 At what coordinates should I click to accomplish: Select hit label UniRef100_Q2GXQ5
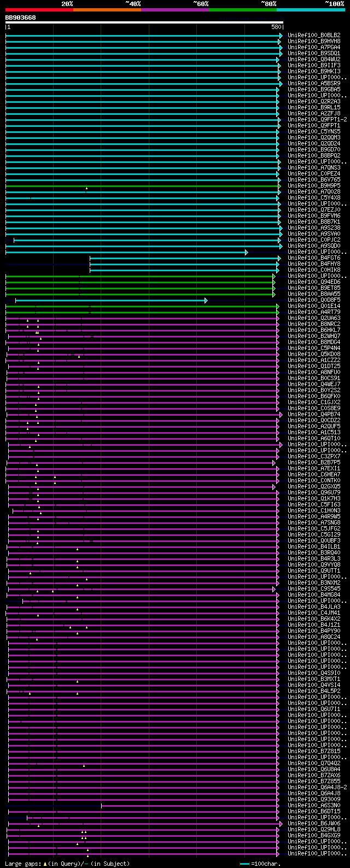tap(314, 486)
